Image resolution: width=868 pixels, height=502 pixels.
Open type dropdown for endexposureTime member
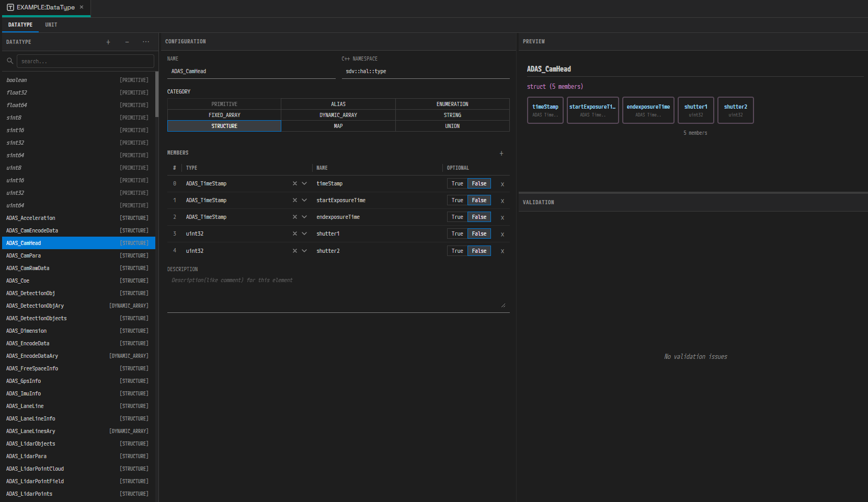304,217
